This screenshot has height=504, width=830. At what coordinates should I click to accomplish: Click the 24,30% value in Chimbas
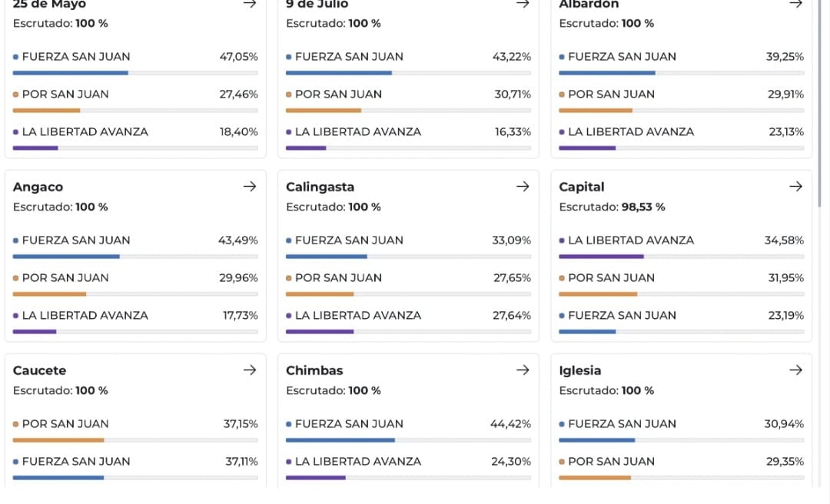click(x=511, y=462)
